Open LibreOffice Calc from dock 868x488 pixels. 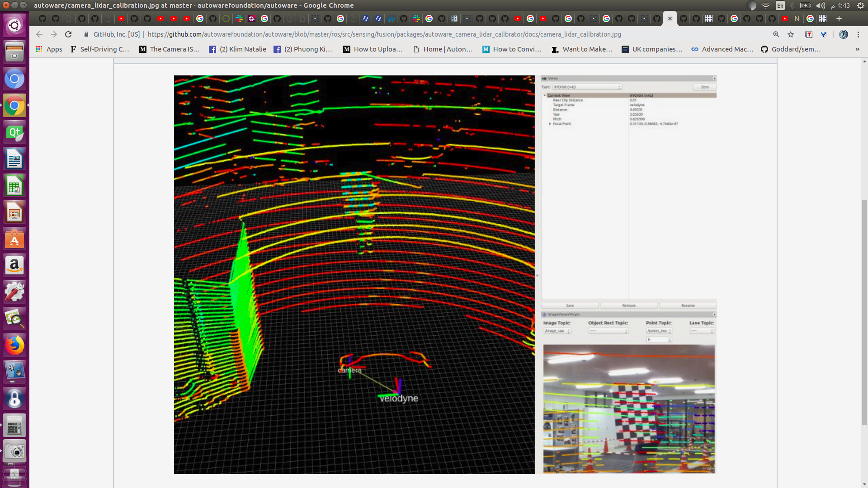[x=14, y=186]
